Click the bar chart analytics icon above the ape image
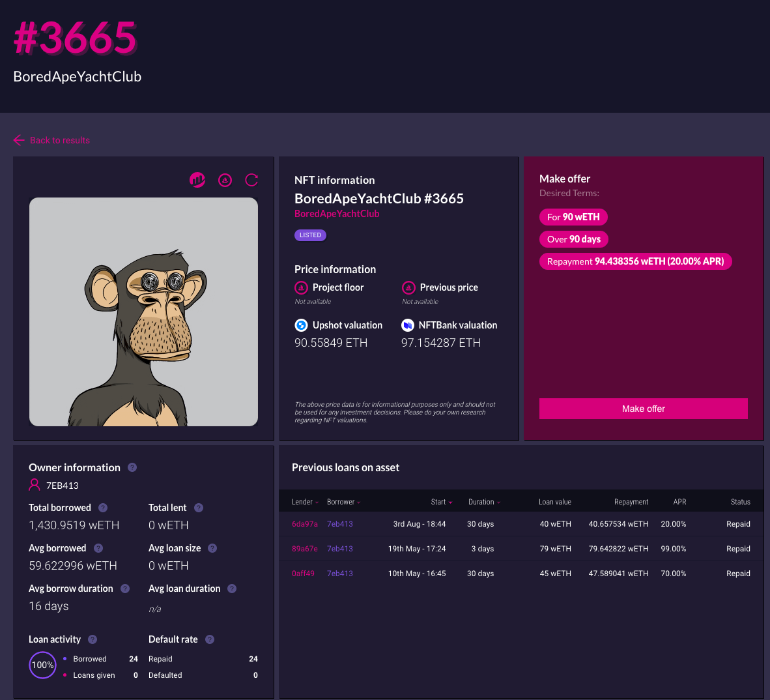This screenshot has width=770, height=700. [197, 180]
